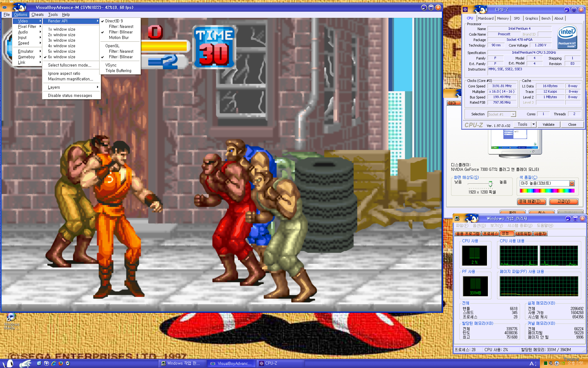Open the CPU-Z Tools dropdown arrow

point(533,125)
